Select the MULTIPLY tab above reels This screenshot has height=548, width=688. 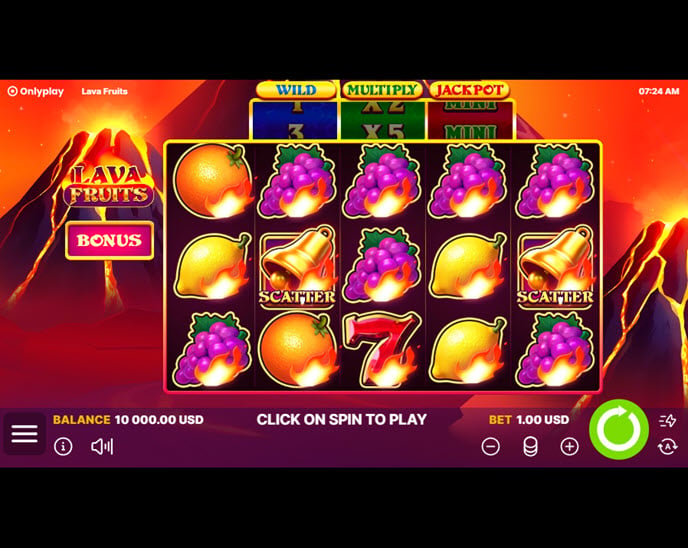coord(382,90)
